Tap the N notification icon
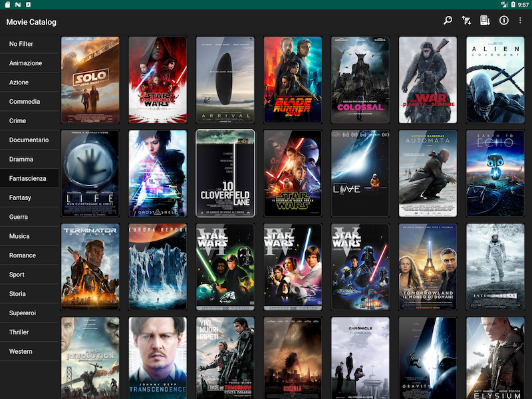 coord(18,5)
